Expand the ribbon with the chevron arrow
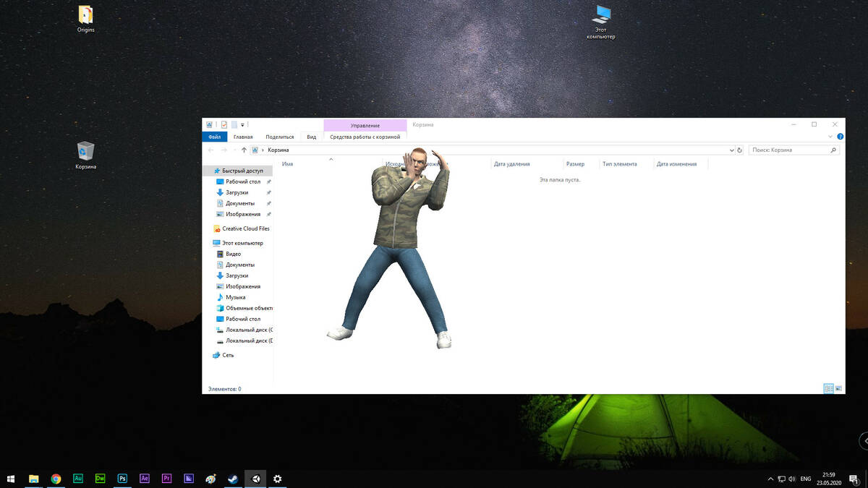The width and height of the screenshot is (868, 488). [x=830, y=137]
